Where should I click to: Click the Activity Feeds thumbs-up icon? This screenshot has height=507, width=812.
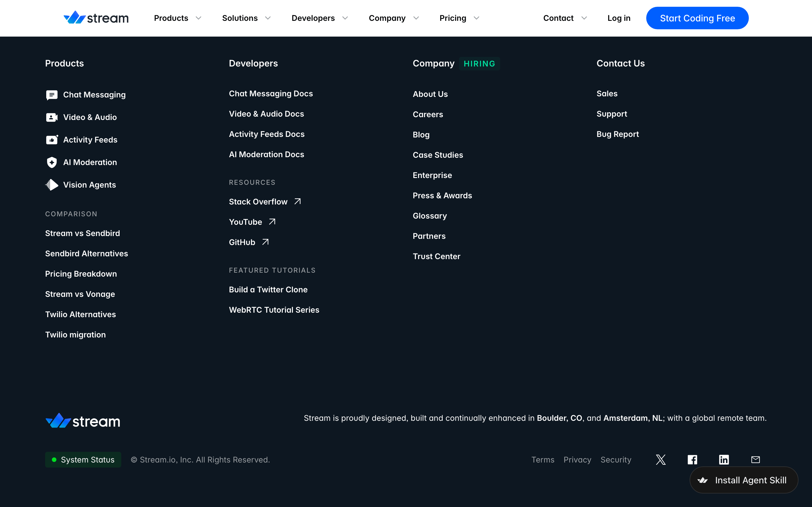[x=52, y=139]
